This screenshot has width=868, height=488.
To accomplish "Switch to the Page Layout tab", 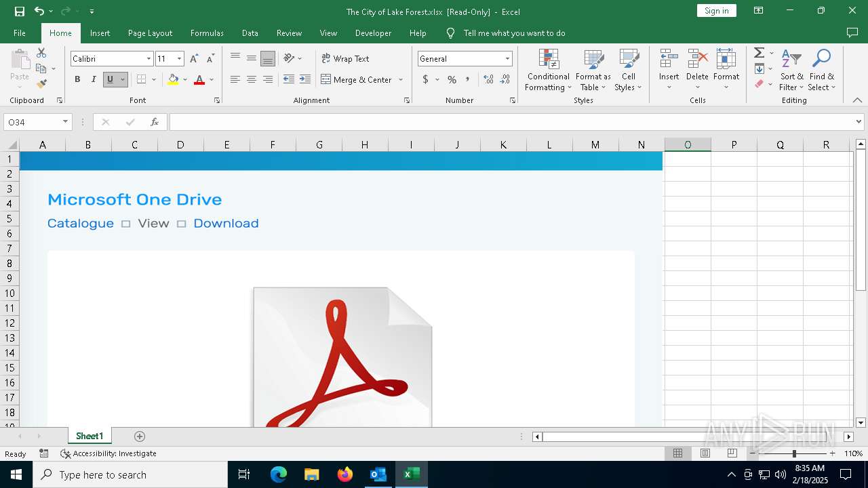I will click(x=150, y=33).
